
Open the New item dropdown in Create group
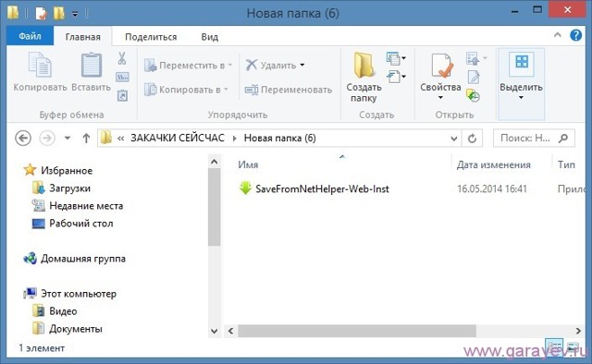coord(396,58)
